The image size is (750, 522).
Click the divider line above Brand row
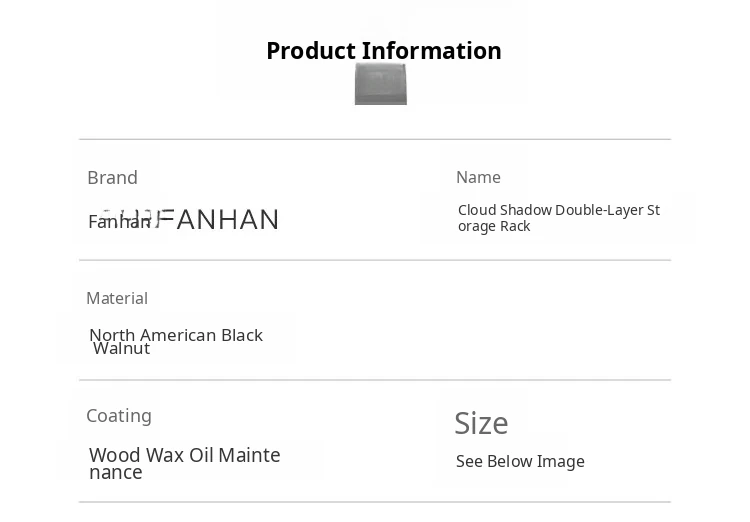[x=374, y=139]
